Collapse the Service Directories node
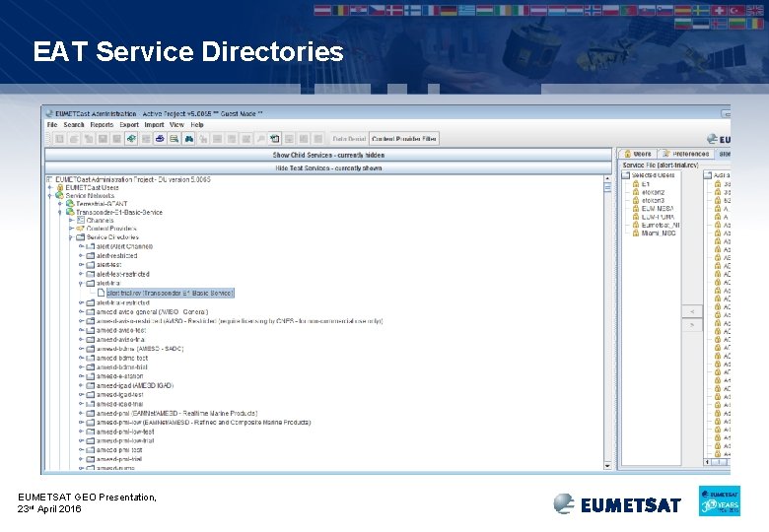The width and height of the screenshot is (769, 532). click(x=71, y=237)
